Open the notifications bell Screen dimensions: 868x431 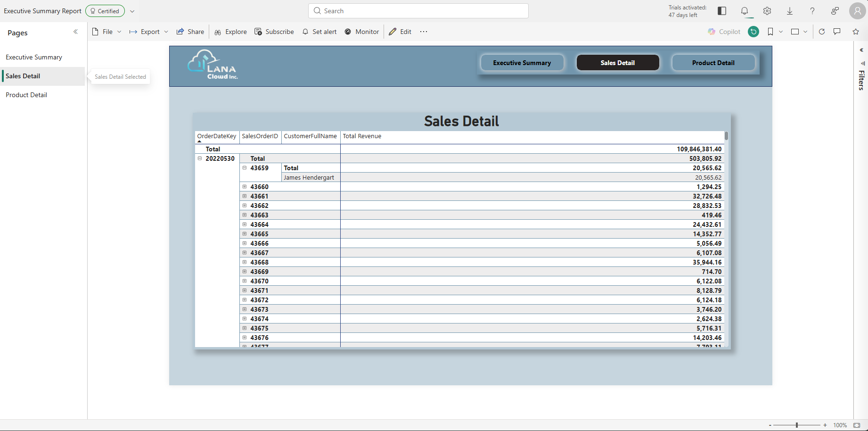click(x=745, y=11)
